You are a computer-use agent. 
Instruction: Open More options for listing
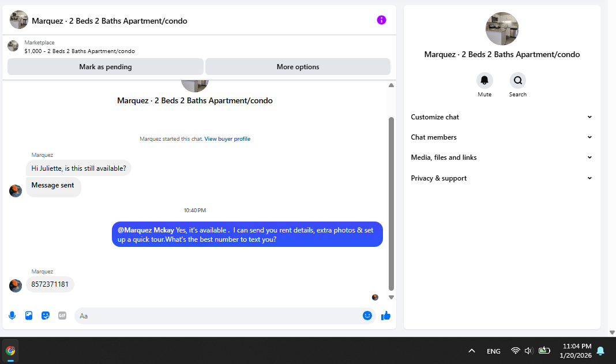(298, 67)
